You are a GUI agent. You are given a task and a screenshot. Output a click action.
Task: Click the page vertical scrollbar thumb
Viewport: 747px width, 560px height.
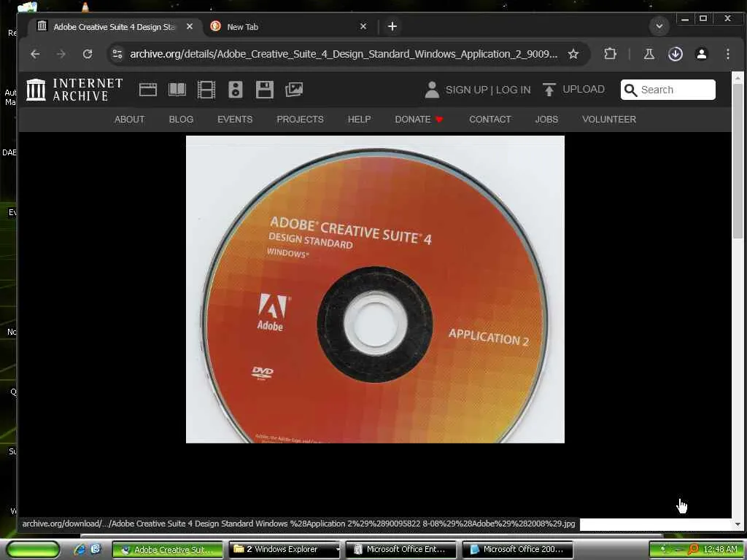(x=738, y=161)
